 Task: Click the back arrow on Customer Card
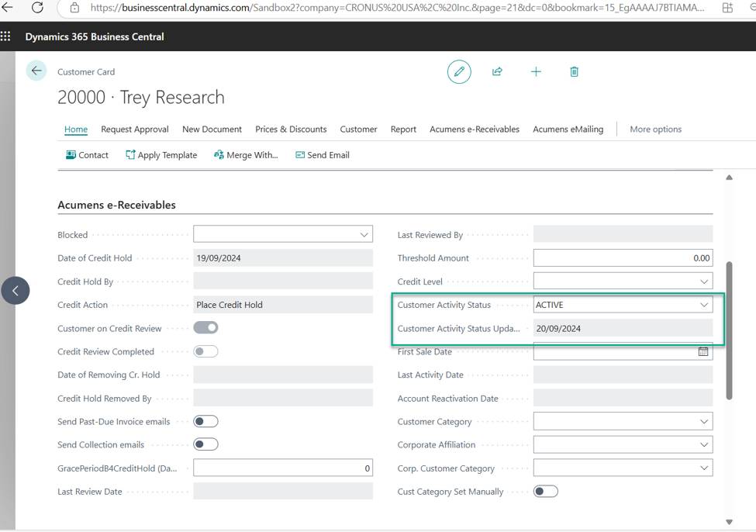36,71
